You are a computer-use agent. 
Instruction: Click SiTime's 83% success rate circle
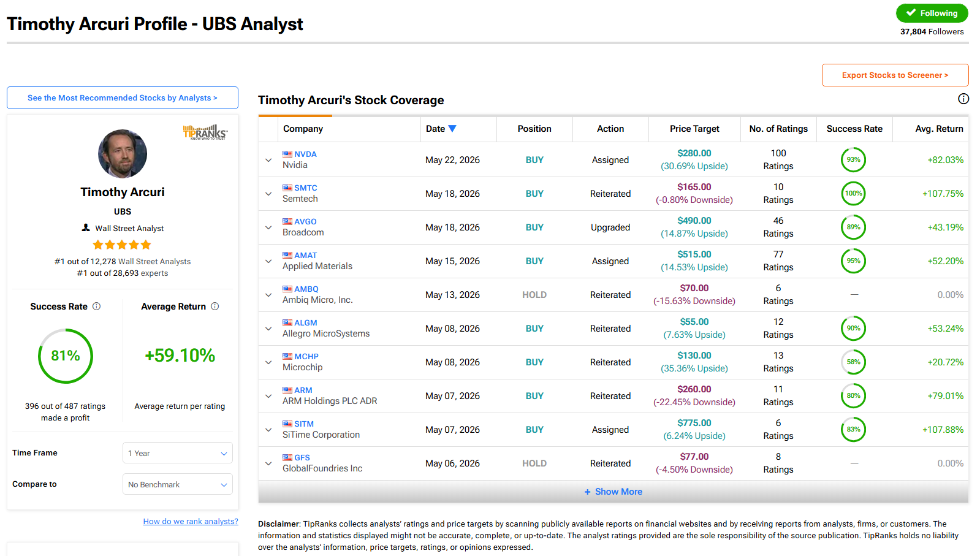[x=854, y=430]
